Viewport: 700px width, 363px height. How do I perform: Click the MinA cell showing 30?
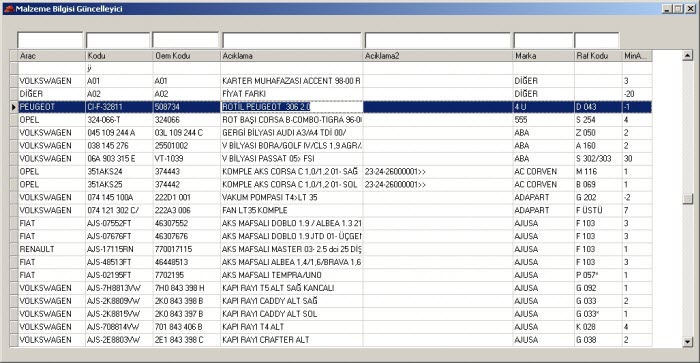pyautogui.click(x=637, y=159)
